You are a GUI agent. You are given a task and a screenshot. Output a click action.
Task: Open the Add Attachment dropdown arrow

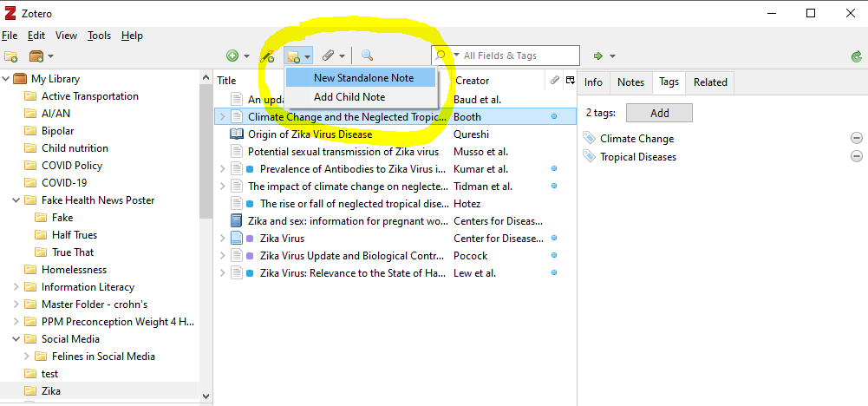click(343, 56)
